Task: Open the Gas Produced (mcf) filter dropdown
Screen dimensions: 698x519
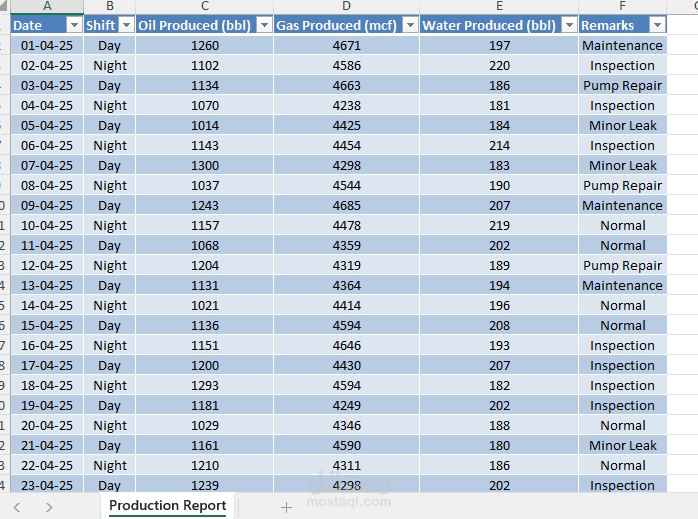Action: click(x=410, y=25)
